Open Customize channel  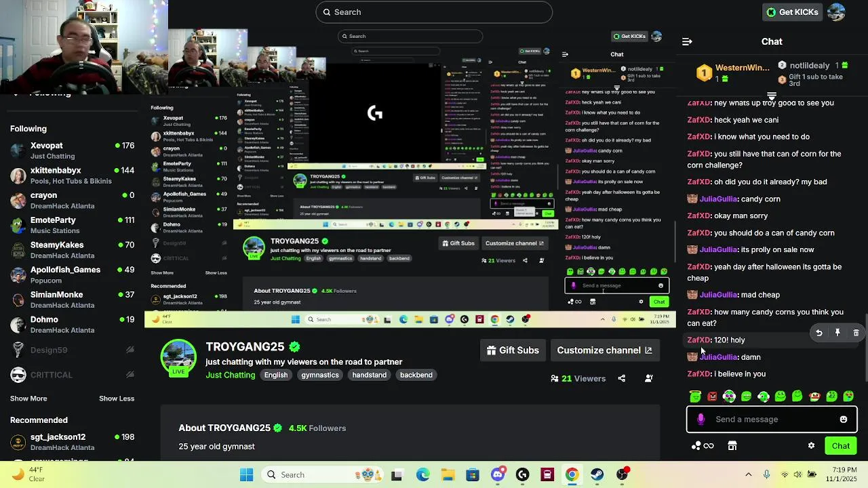[x=605, y=350]
